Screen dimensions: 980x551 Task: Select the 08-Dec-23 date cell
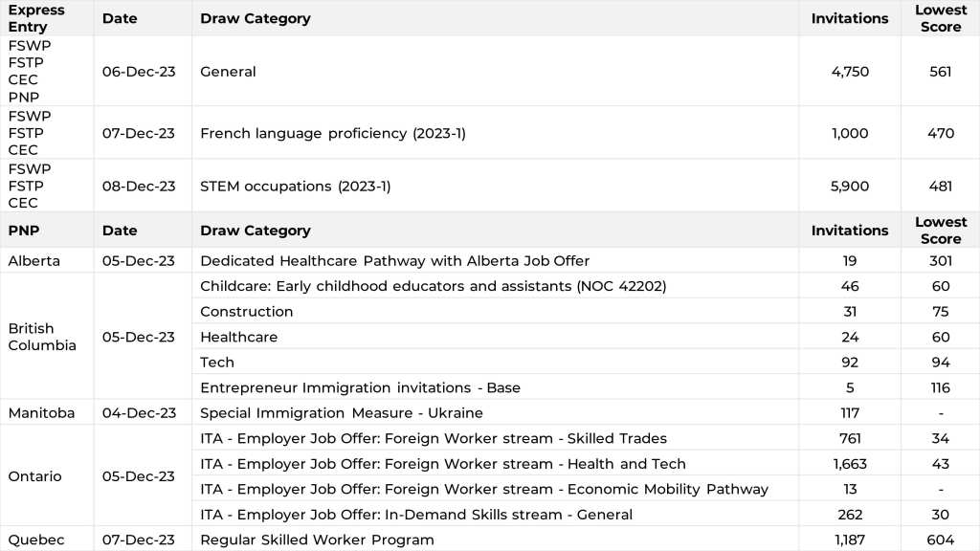pyautogui.click(x=139, y=187)
